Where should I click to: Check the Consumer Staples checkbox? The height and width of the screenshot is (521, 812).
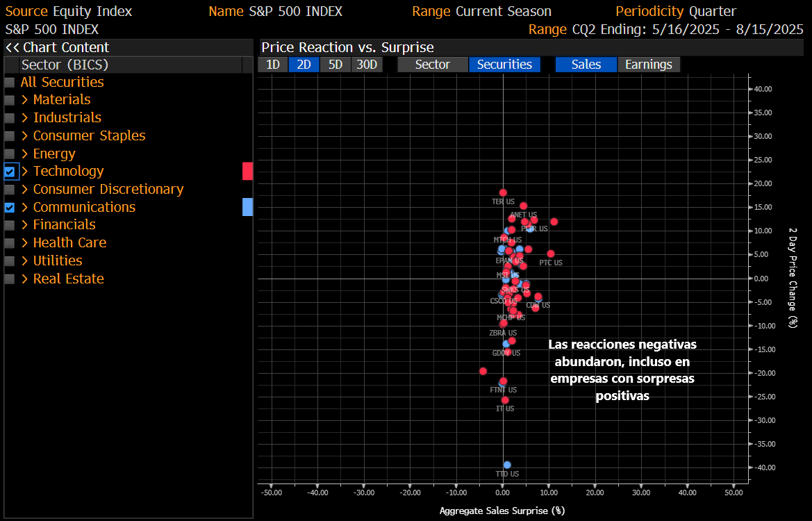9,136
